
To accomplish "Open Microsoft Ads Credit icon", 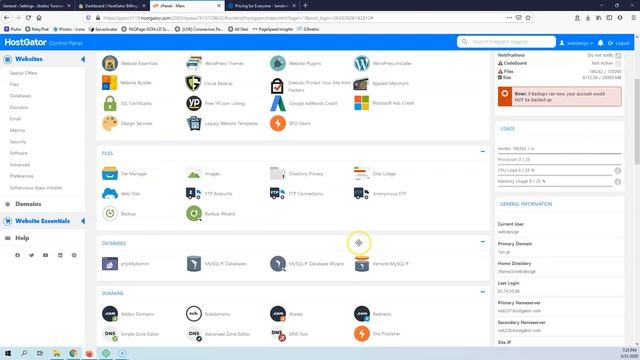I will pos(362,103).
